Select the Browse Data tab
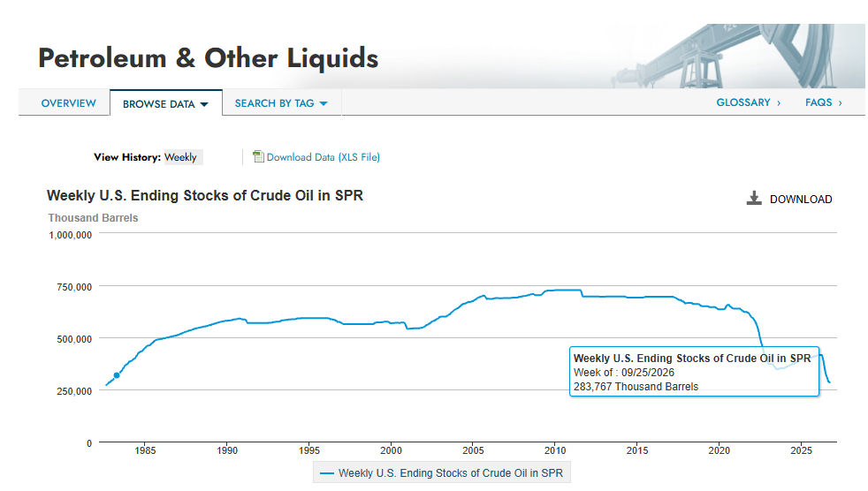Viewport: 868px width, 491px height. point(165,104)
